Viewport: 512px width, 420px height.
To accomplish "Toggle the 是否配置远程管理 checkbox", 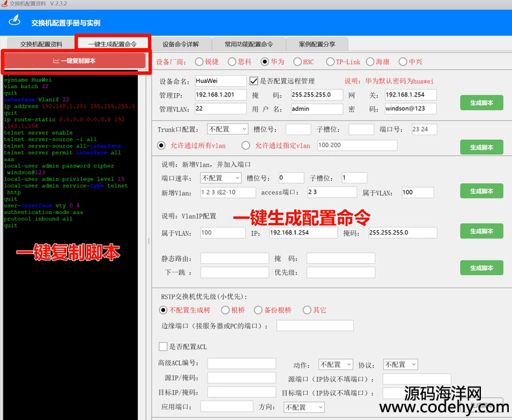I will coord(253,81).
